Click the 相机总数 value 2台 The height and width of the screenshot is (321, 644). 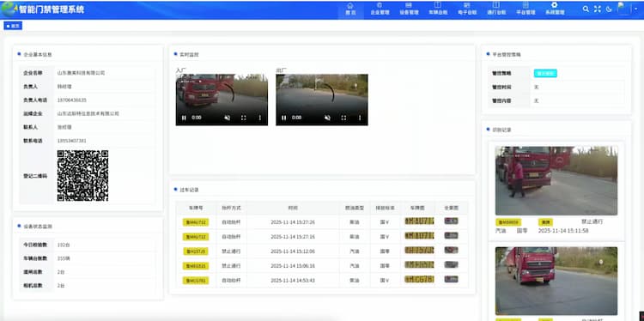pos(61,285)
